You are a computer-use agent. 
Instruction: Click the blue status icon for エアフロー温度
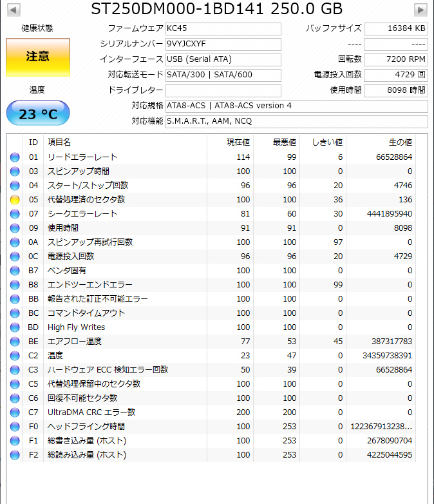(x=15, y=342)
